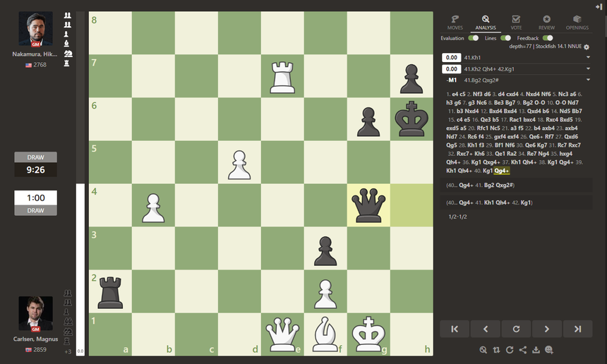Jump to the first move
607x364 pixels.
point(455,329)
